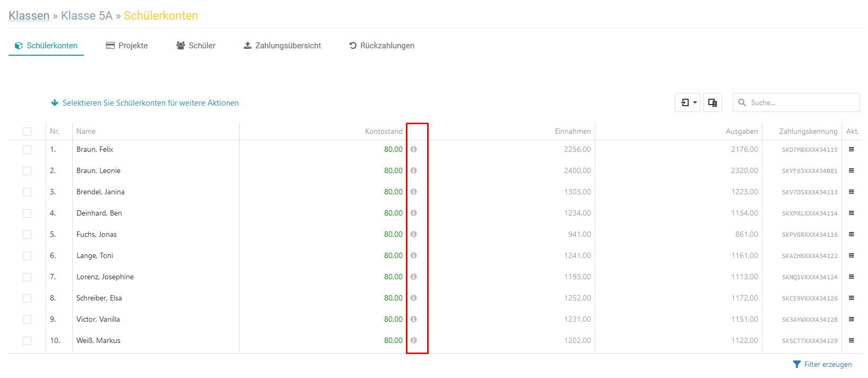The width and height of the screenshot is (868, 378).
Task: Open actions menu for Victor, Vanilla row
Action: pos(852,319)
